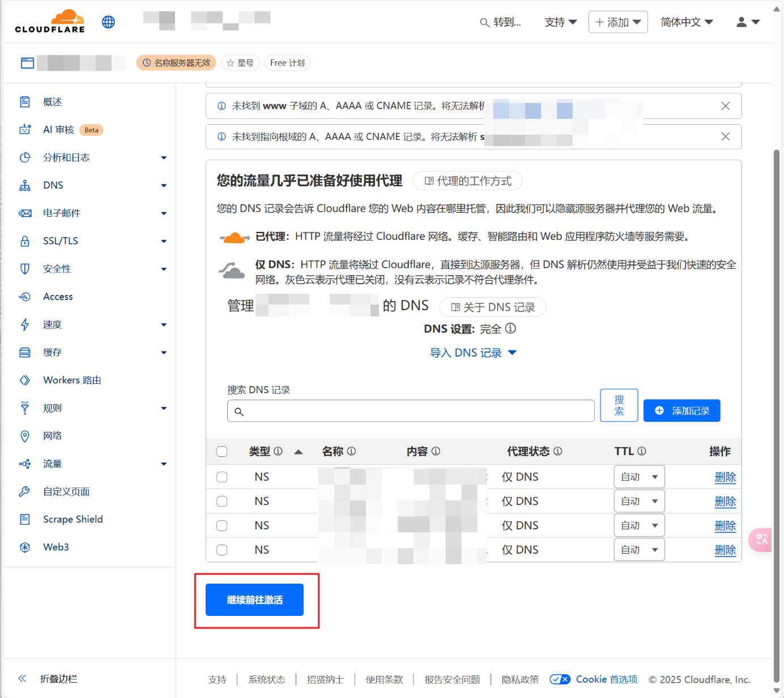The height and width of the screenshot is (698, 784).
Task: Click the 规则 funnel icon
Action: (x=25, y=408)
